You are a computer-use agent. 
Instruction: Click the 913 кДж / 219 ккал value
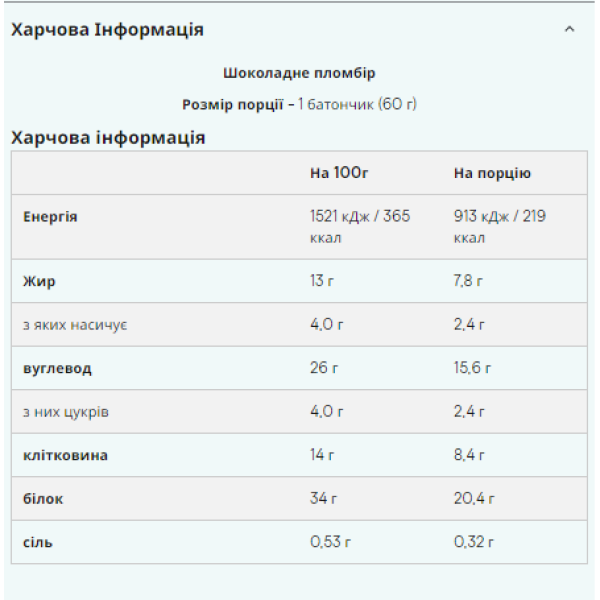[500, 227]
